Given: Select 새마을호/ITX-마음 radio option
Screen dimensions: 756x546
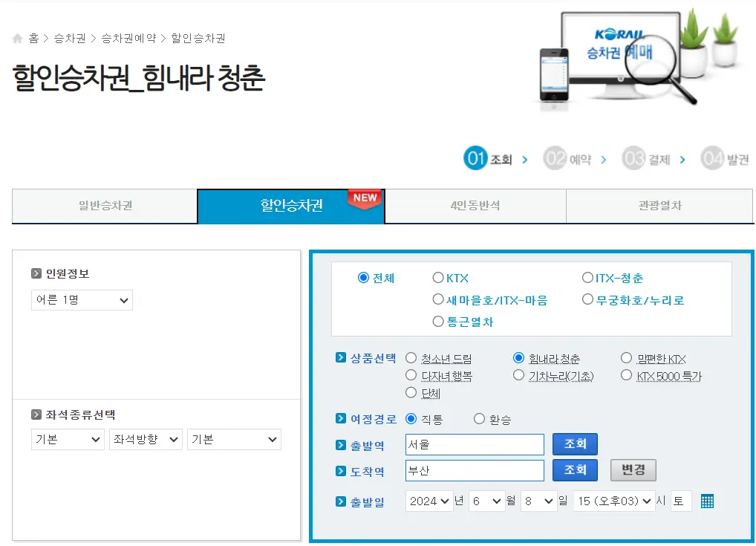Looking at the screenshot, I should (438, 299).
